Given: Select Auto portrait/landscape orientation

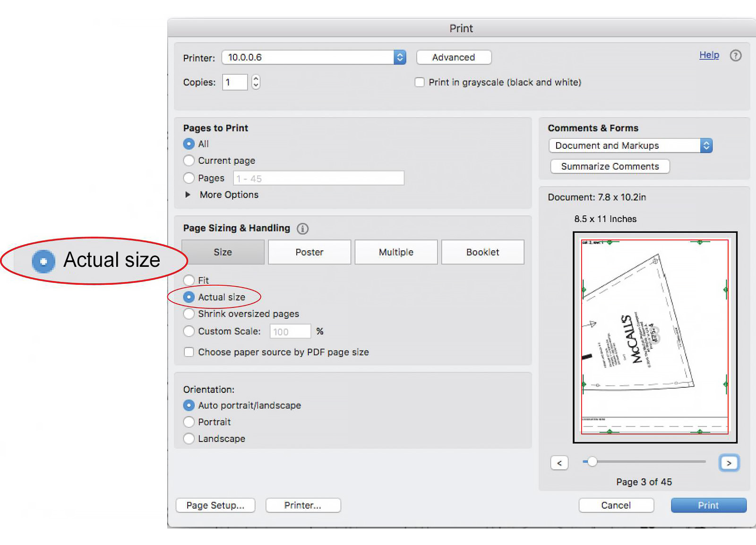Looking at the screenshot, I should tap(189, 405).
